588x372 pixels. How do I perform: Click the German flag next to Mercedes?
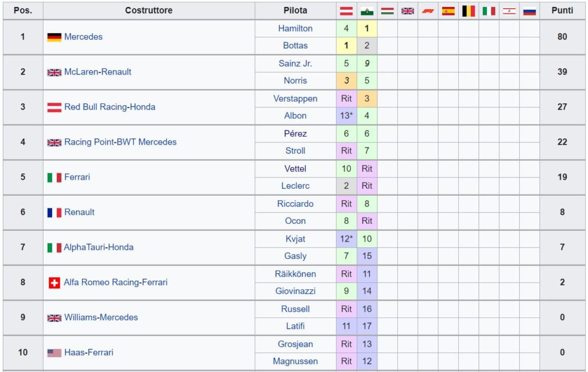coord(55,37)
